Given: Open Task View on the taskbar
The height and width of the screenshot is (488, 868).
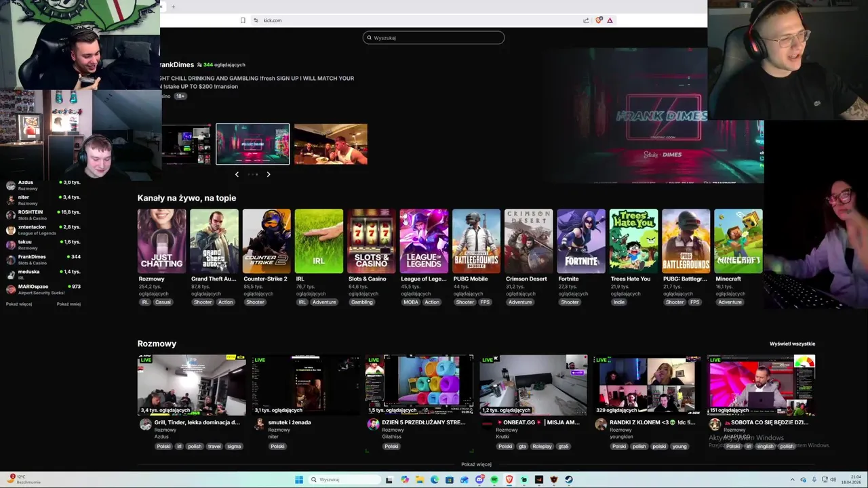Looking at the screenshot, I should coord(389,480).
